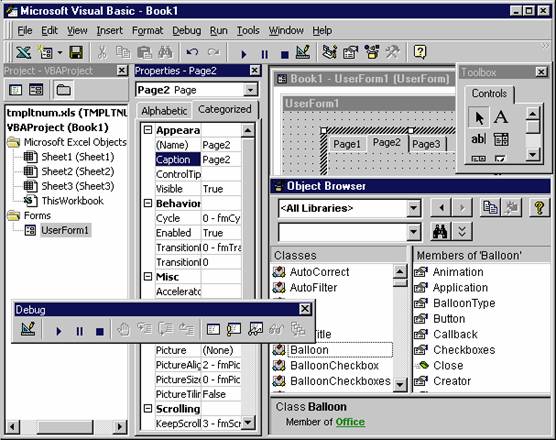The height and width of the screenshot is (440, 556).
Task: Click the Paste clipboard icon
Action: click(144, 53)
